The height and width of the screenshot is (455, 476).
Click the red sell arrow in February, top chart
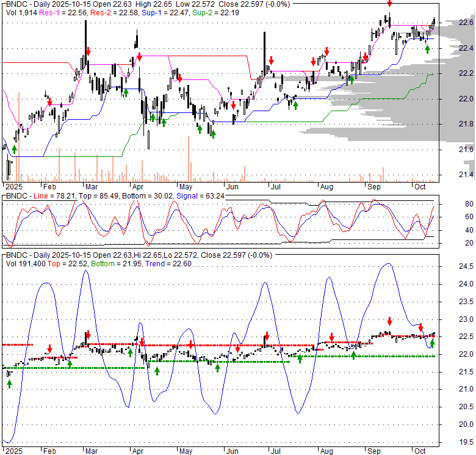click(50, 102)
